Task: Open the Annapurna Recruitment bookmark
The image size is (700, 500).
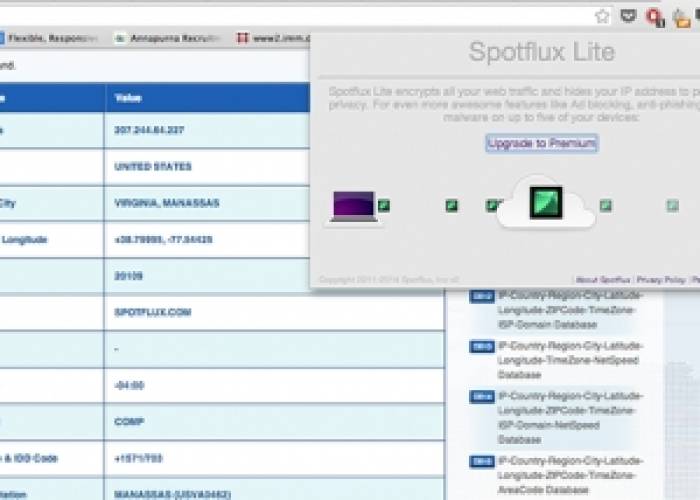Action: (x=167, y=38)
